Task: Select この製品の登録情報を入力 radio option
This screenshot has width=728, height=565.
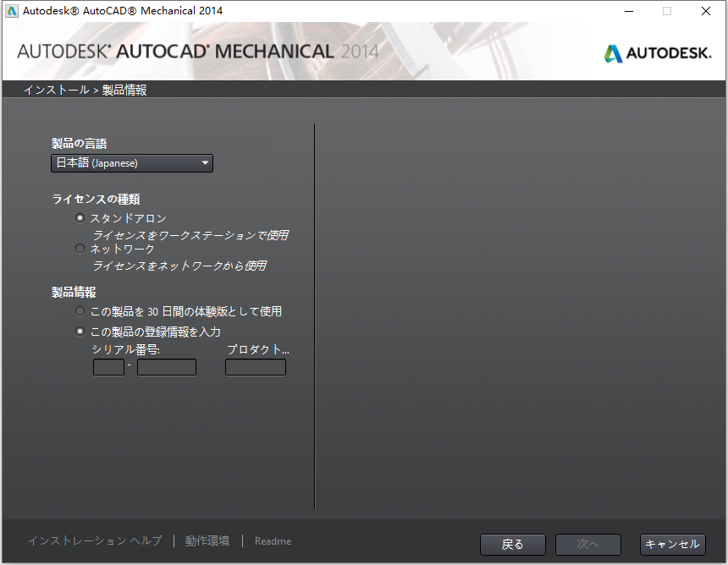Action: pos(80,332)
